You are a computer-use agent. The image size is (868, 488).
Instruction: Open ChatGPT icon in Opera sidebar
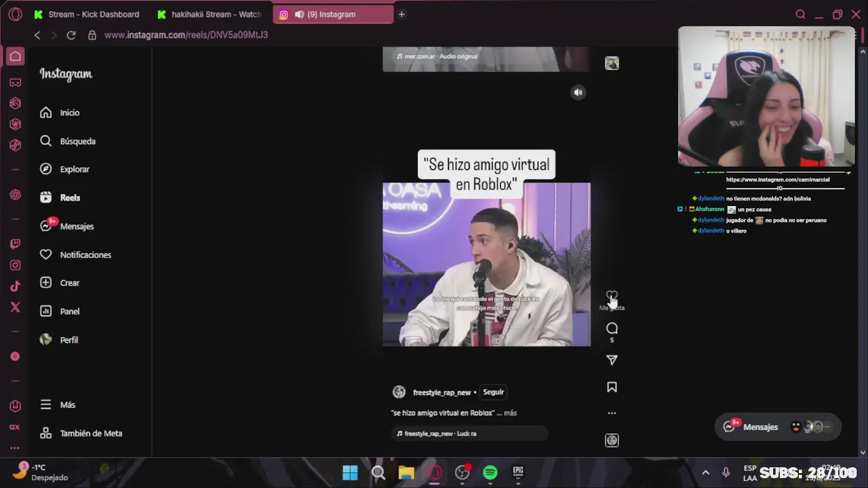pyautogui.click(x=15, y=195)
